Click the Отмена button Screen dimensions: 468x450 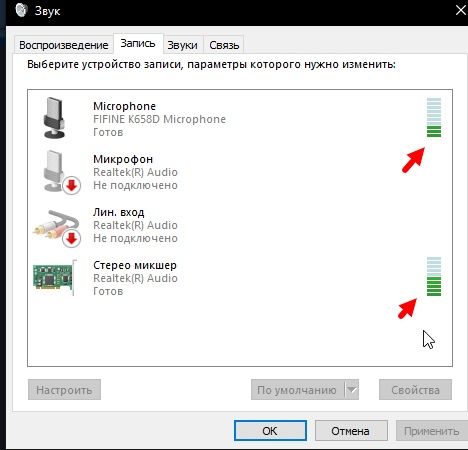point(351,431)
